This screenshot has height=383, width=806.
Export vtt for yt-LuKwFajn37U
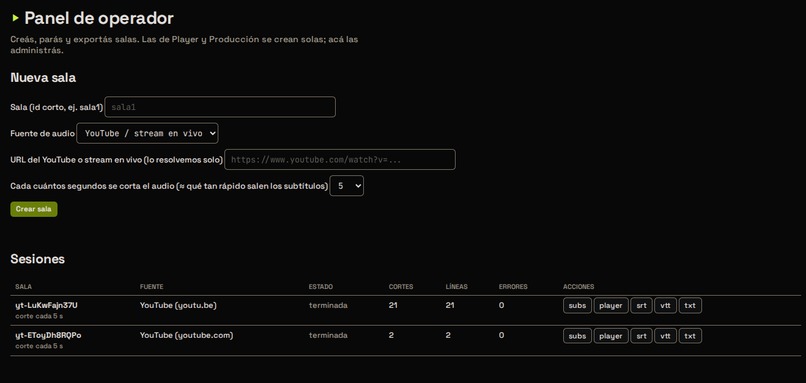pos(665,305)
